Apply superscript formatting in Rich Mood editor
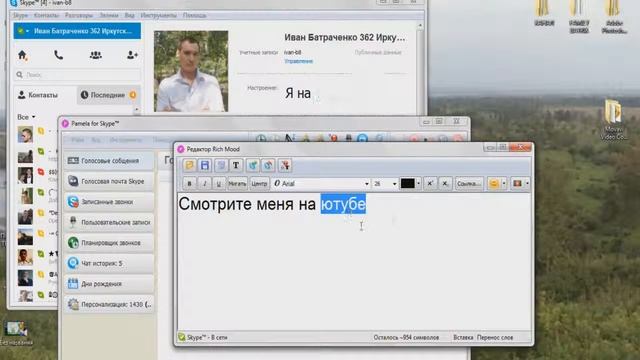The width and height of the screenshot is (640, 360). (430, 184)
